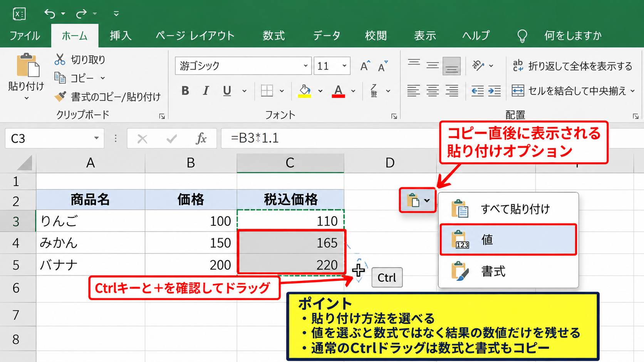Click the fill color bucket icon
The image size is (644, 362).
pos(305,91)
